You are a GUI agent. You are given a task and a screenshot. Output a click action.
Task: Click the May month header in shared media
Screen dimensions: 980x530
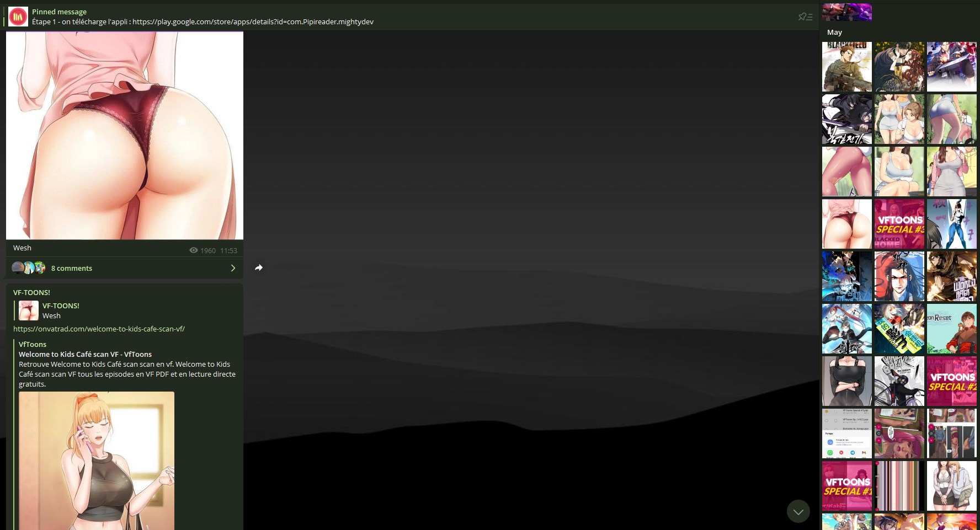point(834,32)
